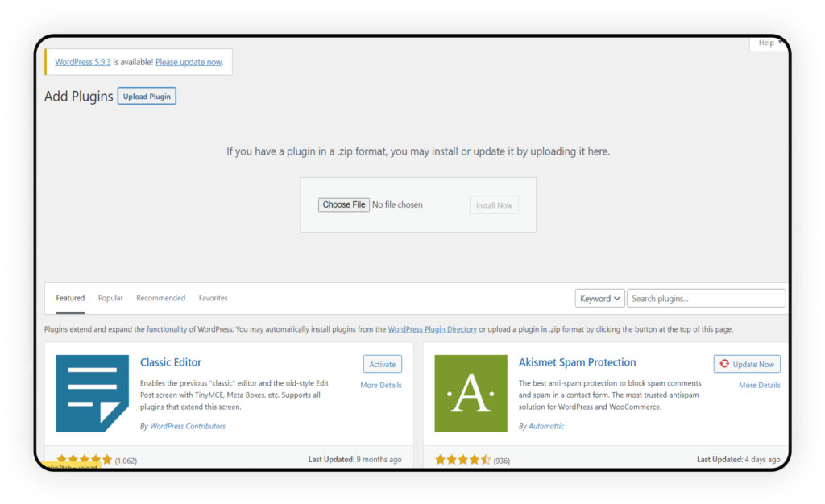Click the 'Last Updated: 9 months ago' text
The height and width of the screenshot is (504, 825).
click(x=355, y=460)
